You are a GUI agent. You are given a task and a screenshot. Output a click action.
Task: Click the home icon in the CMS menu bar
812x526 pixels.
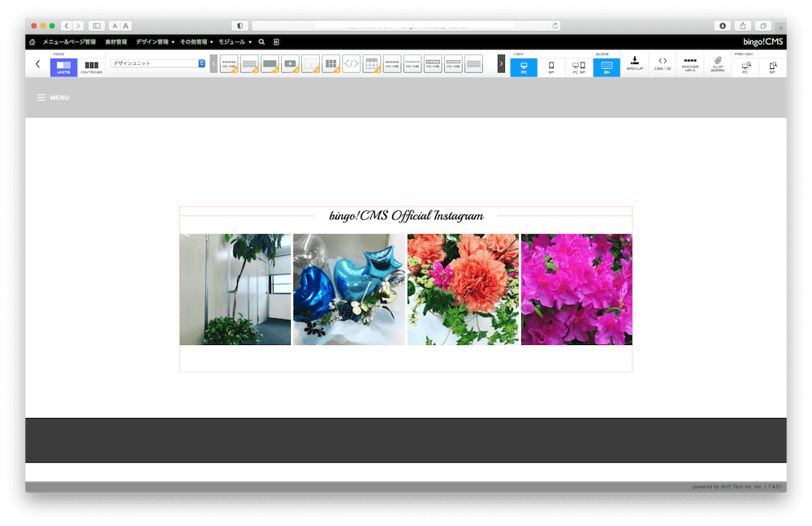coord(32,42)
